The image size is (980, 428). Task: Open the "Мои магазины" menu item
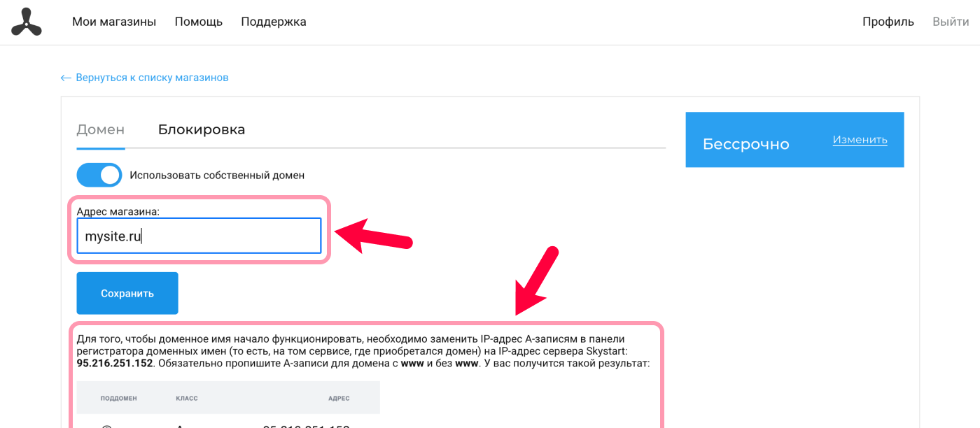(x=114, y=22)
